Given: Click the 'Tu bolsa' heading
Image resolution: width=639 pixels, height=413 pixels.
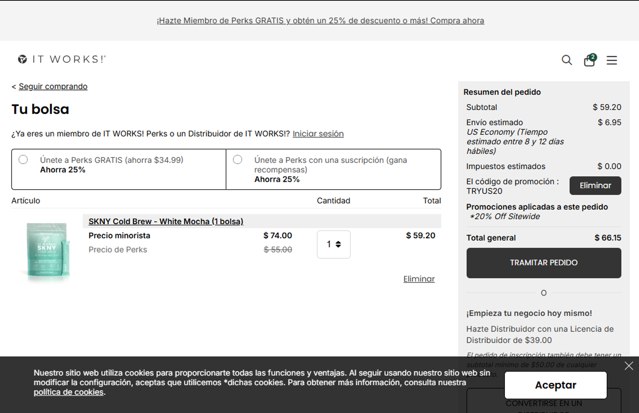Looking at the screenshot, I should [40, 109].
